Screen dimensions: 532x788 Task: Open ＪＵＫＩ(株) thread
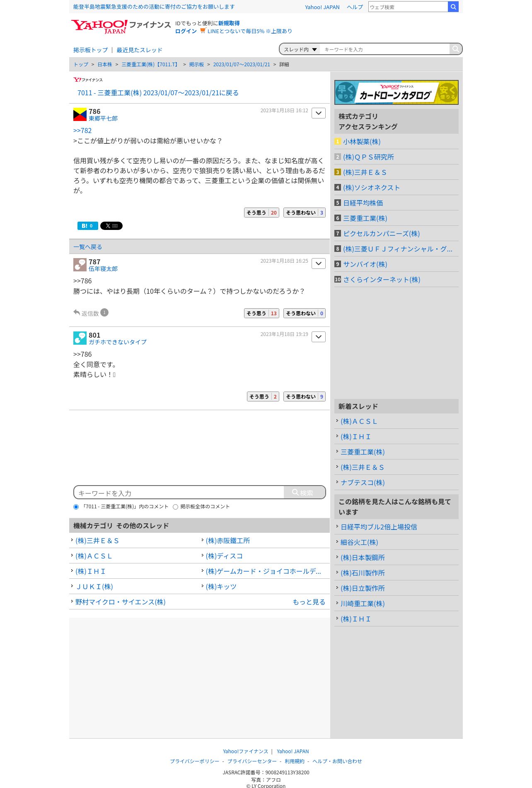click(94, 587)
